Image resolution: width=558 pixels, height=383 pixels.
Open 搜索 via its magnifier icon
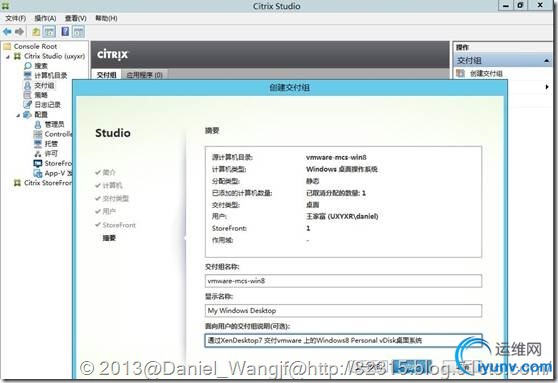point(28,66)
